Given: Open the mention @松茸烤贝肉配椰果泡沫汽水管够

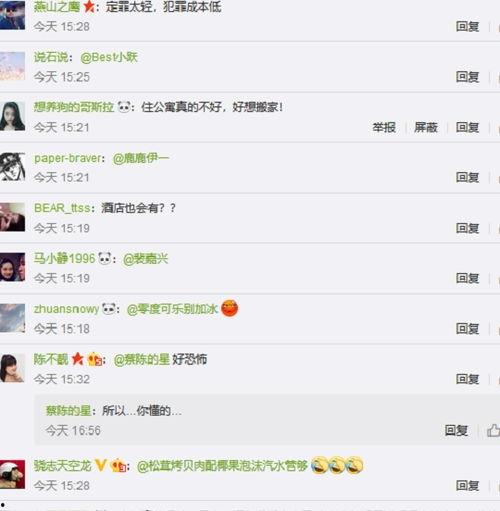Looking at the screenshot, I should click(x=222, y=466).
